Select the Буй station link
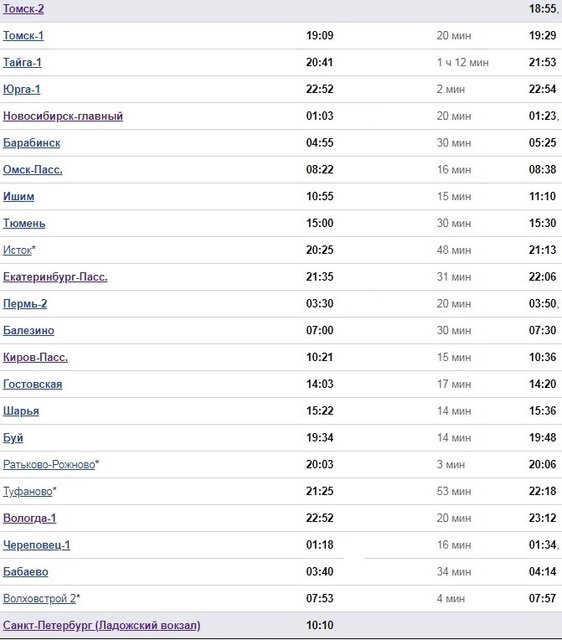This screenshot has width=562, height=640. tap(13, 438)
